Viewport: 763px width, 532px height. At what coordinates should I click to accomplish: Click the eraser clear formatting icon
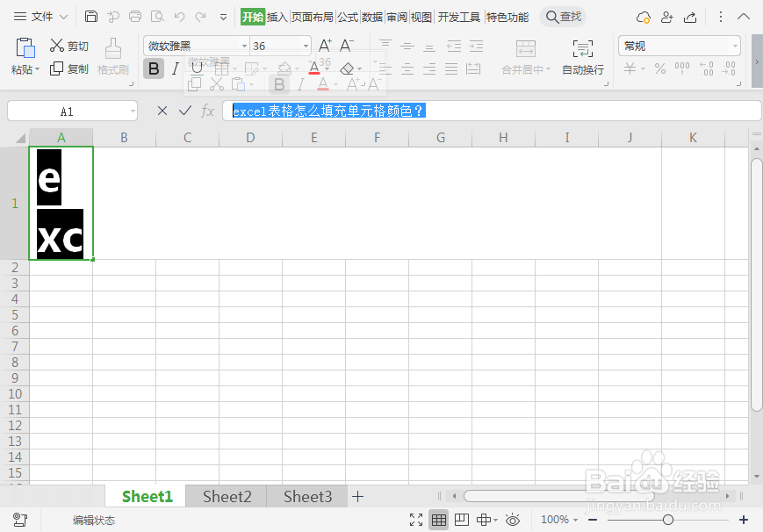(x=347, y=68)
